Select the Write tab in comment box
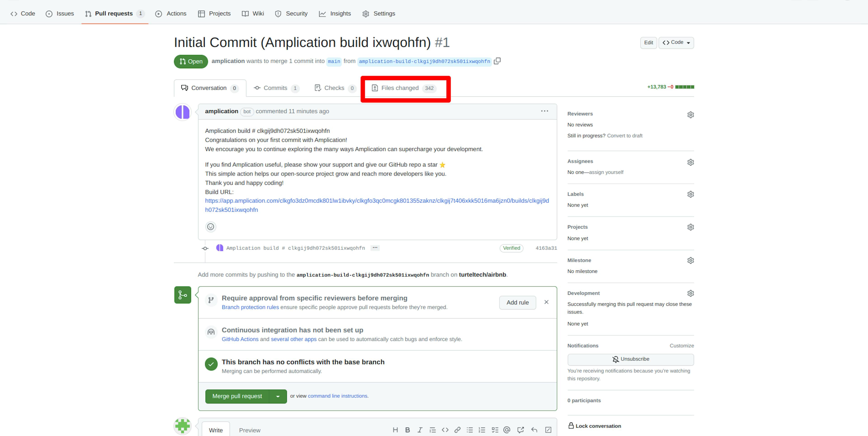 216,430
